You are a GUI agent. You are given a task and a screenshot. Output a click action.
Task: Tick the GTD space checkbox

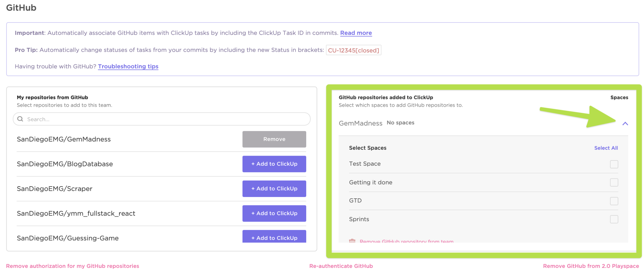click(x=614, y=201)
